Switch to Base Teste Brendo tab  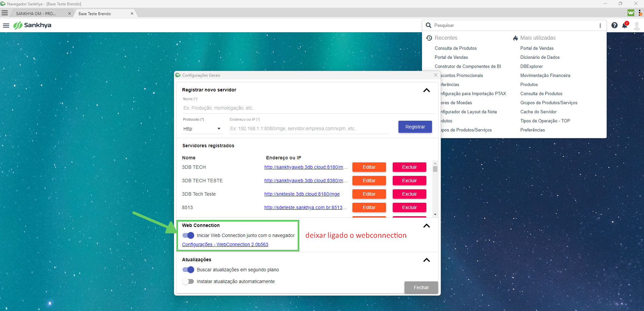[95, 14]
